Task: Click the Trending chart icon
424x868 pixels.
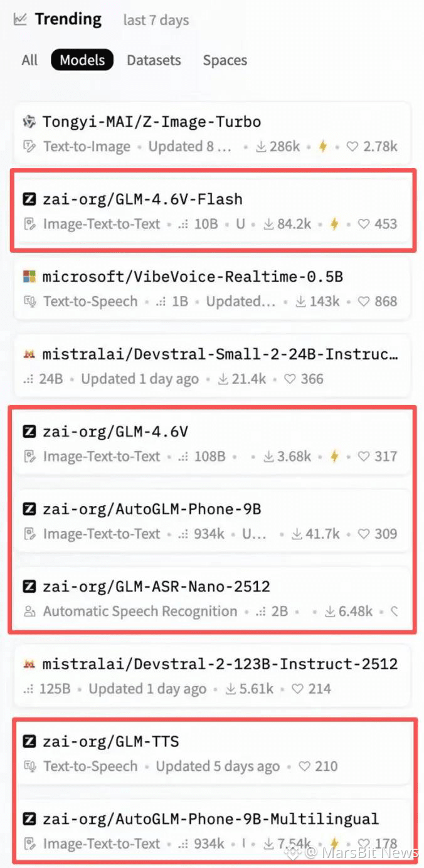Action: click(20, 19)
